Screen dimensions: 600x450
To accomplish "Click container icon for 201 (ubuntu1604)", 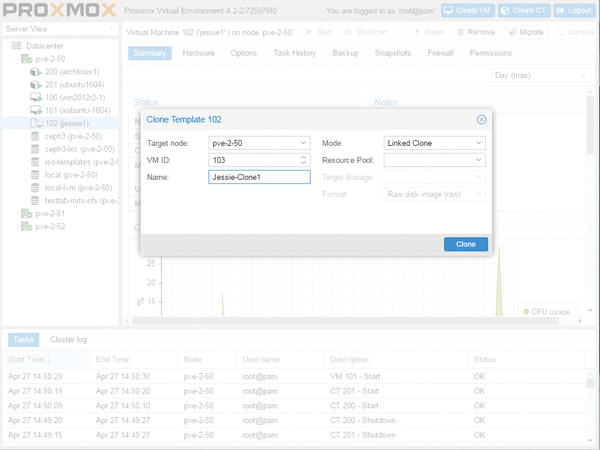I will coord(36,85).
